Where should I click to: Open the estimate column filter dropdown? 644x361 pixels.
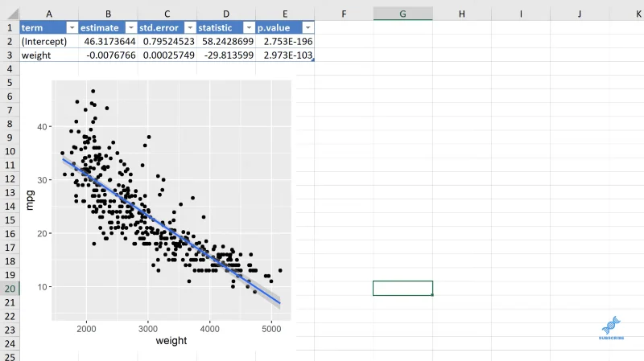131,27
